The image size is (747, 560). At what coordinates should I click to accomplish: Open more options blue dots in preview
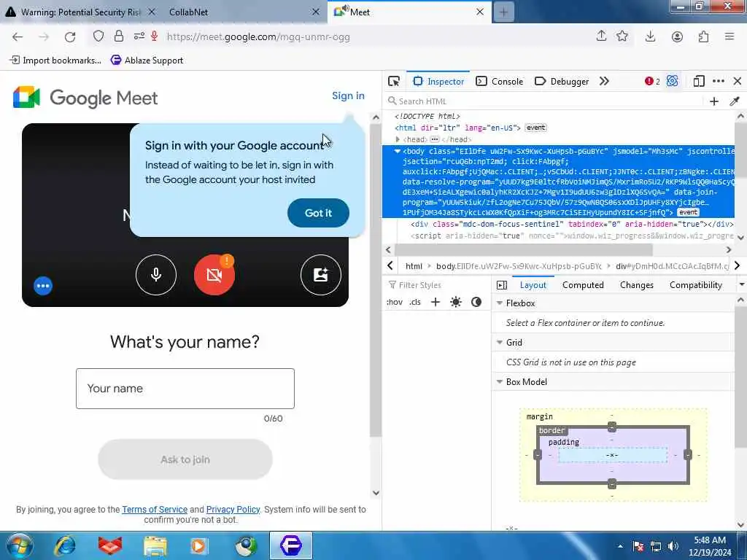click(43, 286)
